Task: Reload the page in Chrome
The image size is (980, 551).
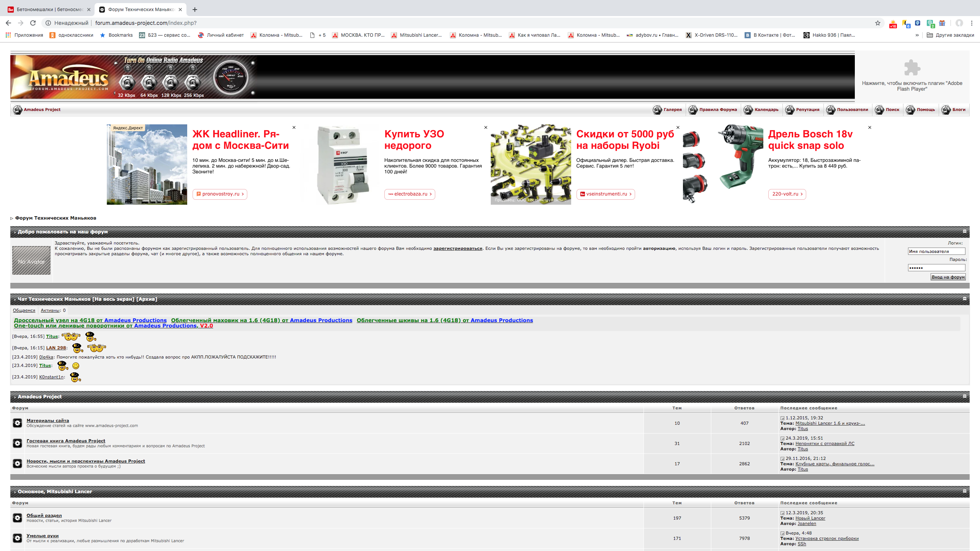Action: coord(33,23)
